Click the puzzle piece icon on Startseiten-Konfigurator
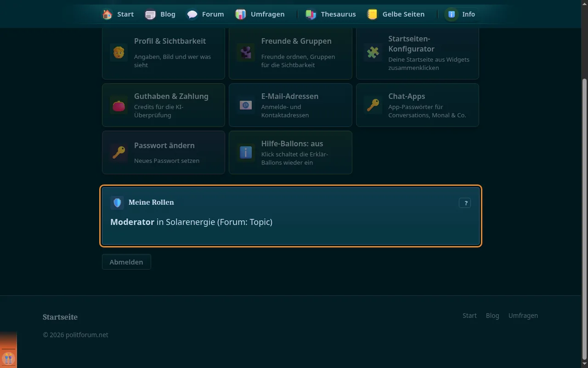 pos(373,52)
